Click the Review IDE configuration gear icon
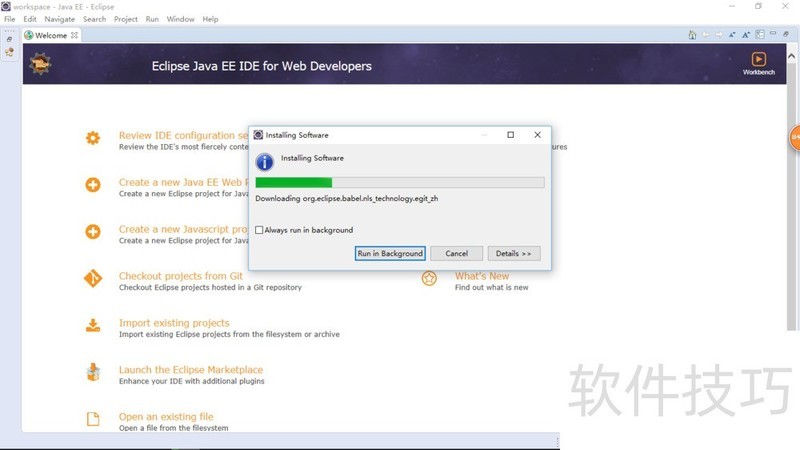 (93, 138)
